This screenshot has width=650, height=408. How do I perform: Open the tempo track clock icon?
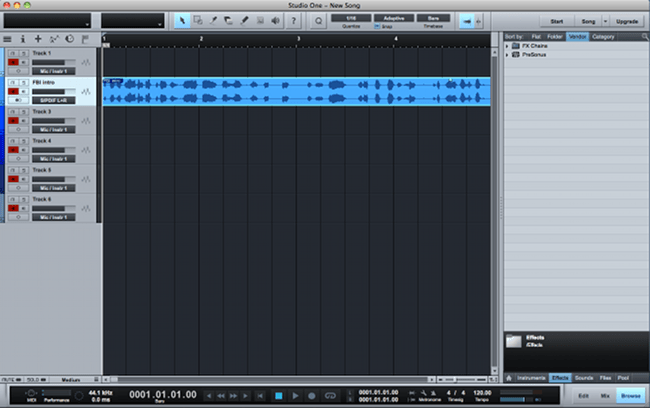70,39
